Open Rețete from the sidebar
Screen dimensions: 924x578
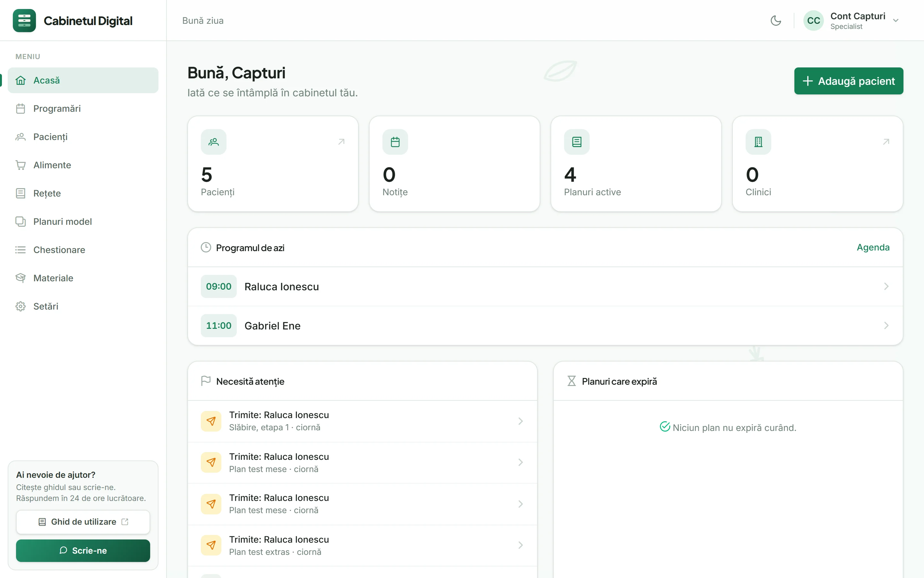83,193
